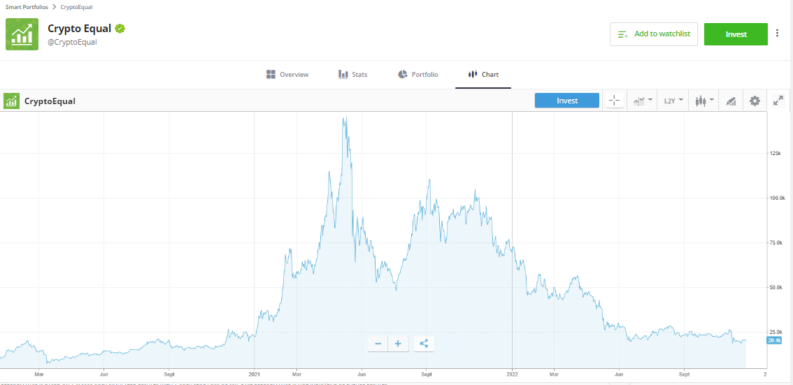Click the 2022 date axis label
Image resolution: width=793 pixels, height=385 pixels.
tap(512, 374)
